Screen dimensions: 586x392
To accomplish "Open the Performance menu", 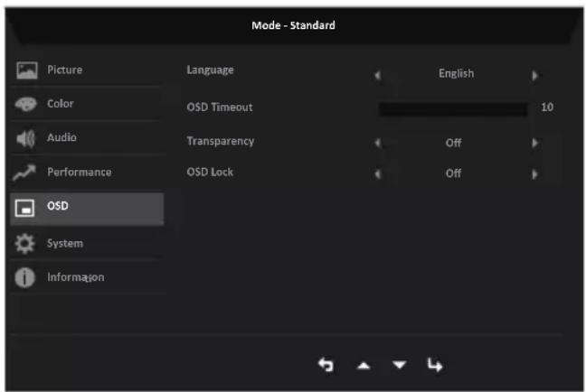I will [87, 173].
